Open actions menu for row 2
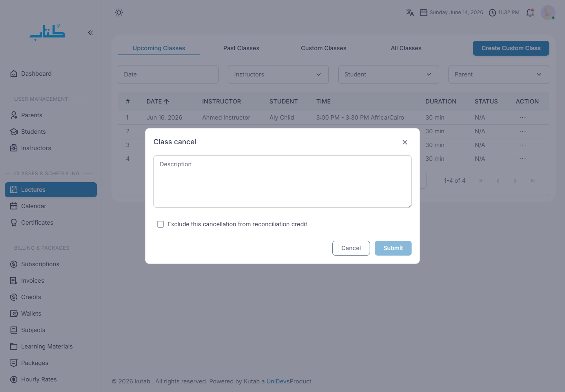Viewport: 565px width, 392px height. tap(523, 131)
